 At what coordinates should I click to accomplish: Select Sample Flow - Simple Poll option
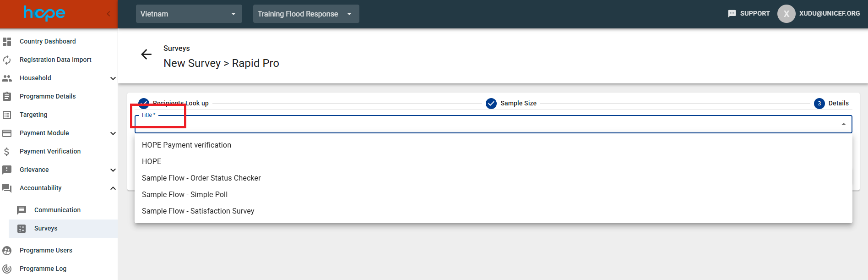pos(184,195)
